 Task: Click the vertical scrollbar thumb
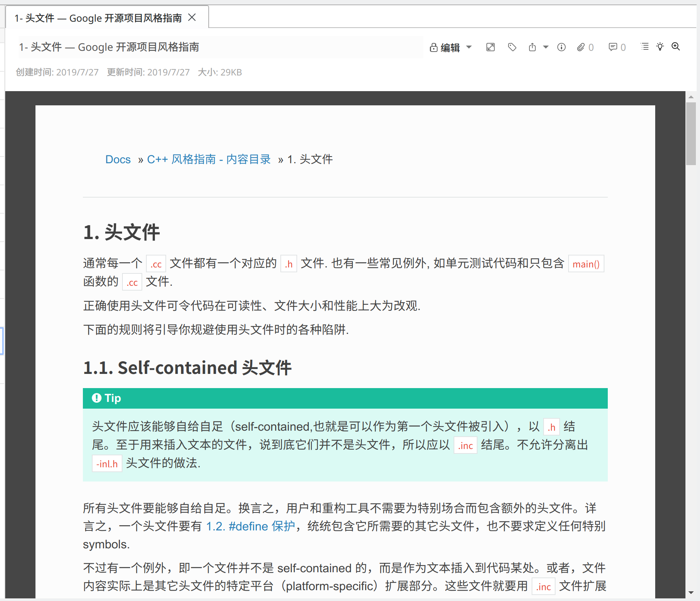[x=691, y=134]
